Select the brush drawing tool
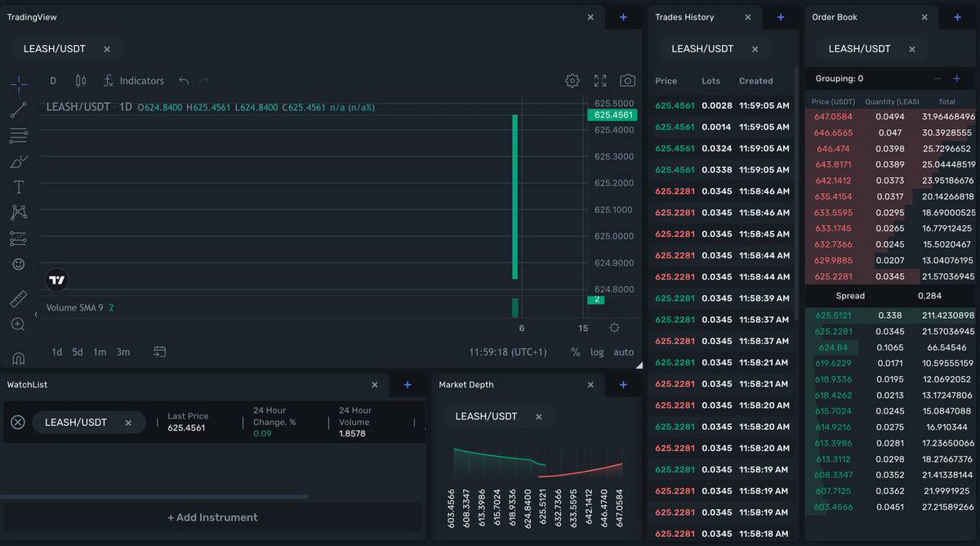 tap(19, 162)
